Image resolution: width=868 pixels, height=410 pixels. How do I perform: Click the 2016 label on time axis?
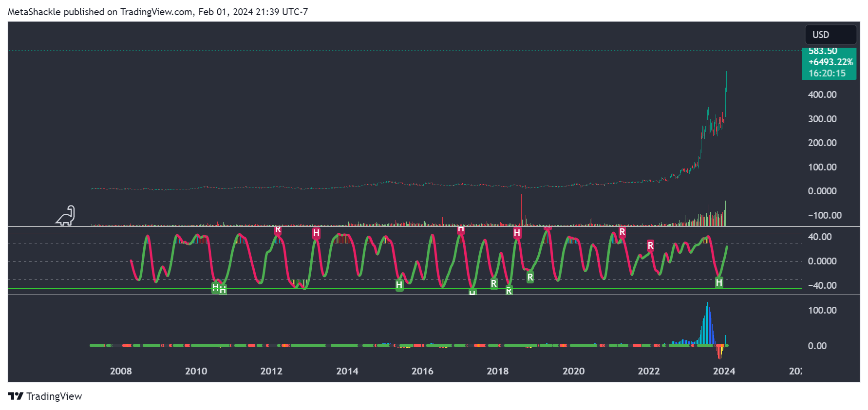click(422, 371)
